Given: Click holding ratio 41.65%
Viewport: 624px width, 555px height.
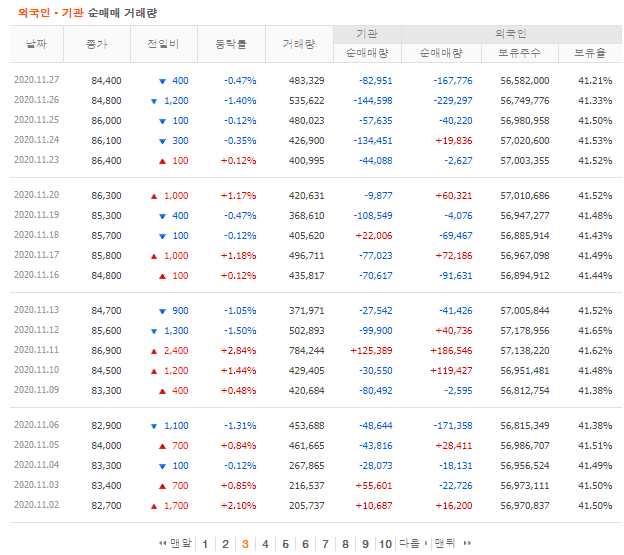Looking at the screenshot, I should [x=595, y=331].
